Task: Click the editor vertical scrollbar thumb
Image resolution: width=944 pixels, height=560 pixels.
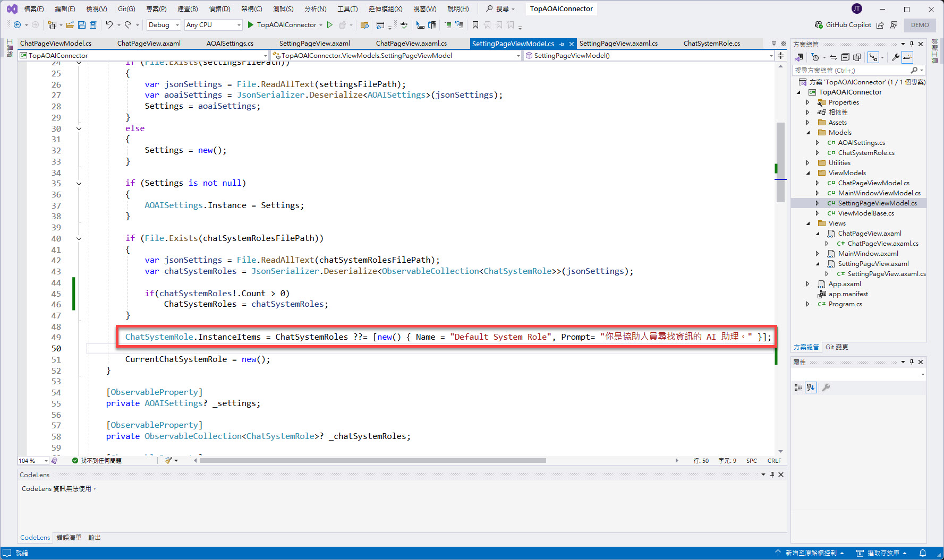Action: click(780, 162)
